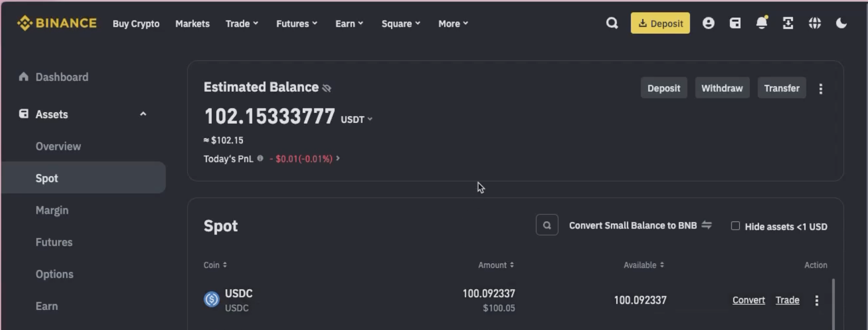Toggle dark mode moon icon
The image size is (868, 330).
[x=841, y=23]
